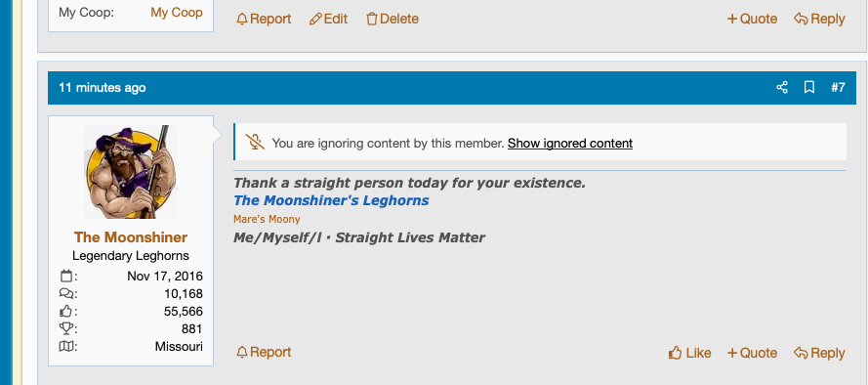Report The Moonshiner's post
868x385 pixels.
click(x=264, y=353)
